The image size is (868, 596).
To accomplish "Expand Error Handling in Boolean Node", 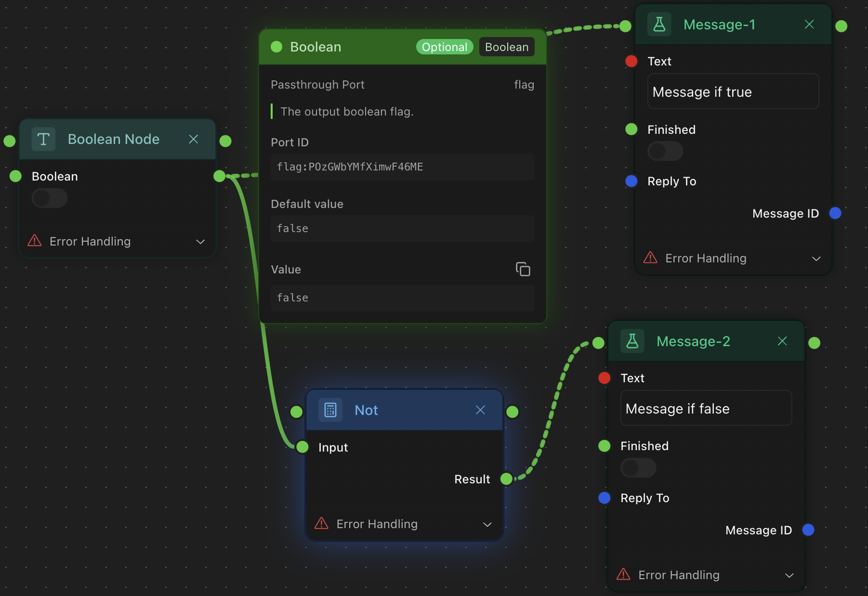I will pos(200,241).
